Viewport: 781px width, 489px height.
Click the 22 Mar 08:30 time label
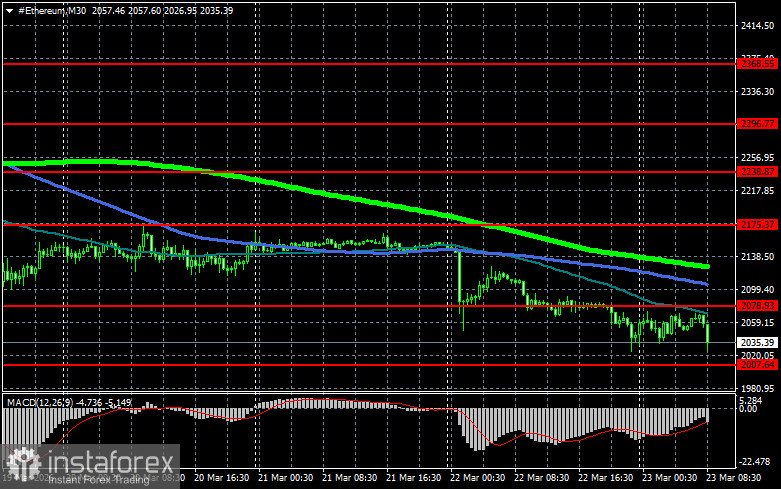(541, 478)
